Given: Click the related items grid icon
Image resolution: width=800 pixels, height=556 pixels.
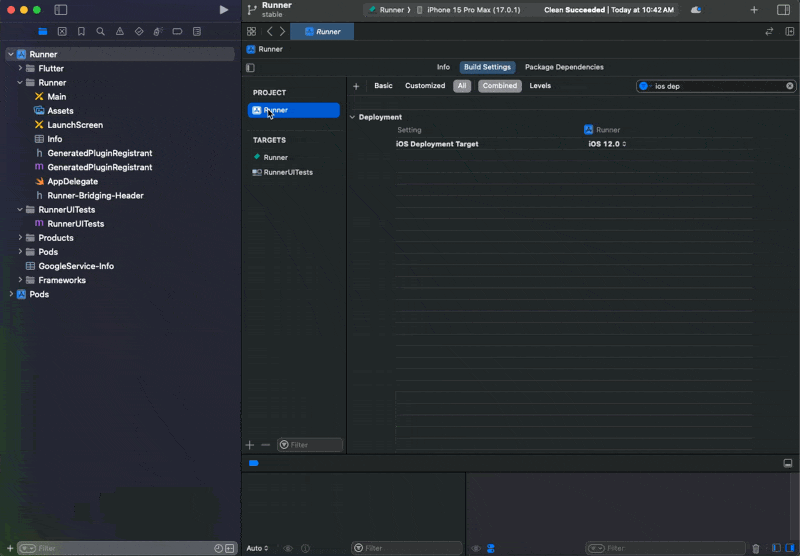Looking at the screenshot, I should point(252,32).
